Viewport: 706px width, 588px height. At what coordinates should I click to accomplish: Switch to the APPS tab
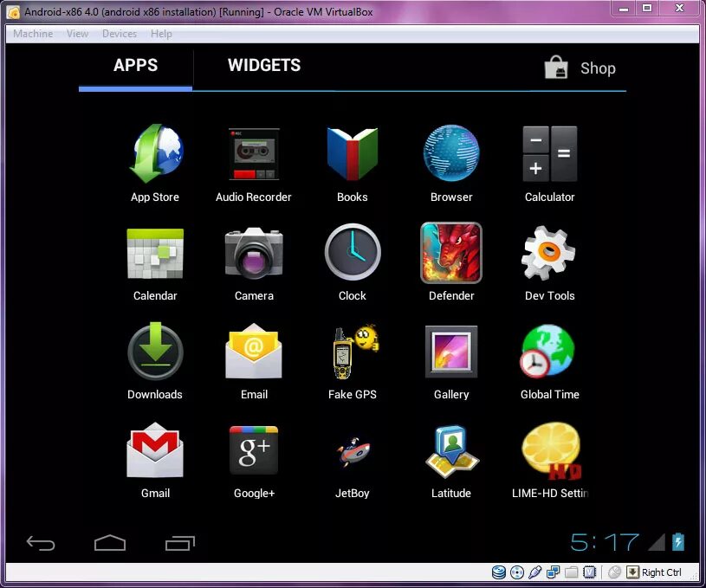tap(135, 65)
